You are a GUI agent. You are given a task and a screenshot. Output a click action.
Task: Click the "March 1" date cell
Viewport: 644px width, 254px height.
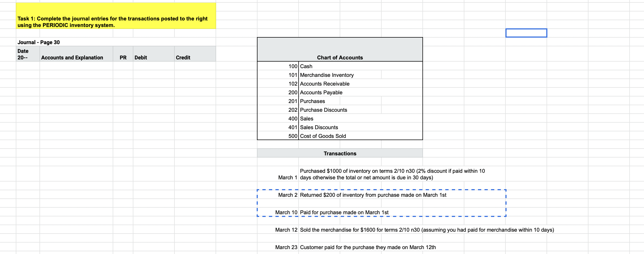(x=278, y=174)
